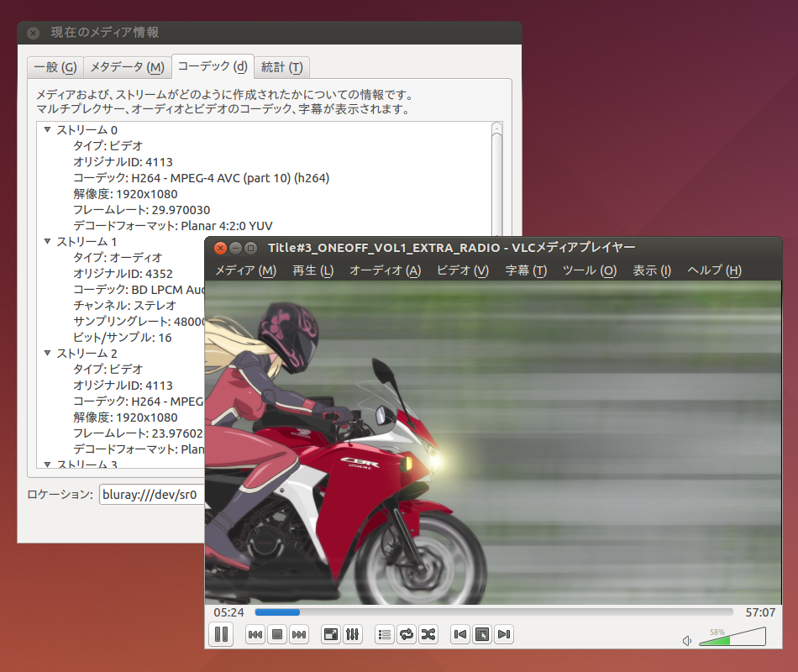Open the オーディオ (A) menu
This screenshot has height=672, width=798.
385,270
